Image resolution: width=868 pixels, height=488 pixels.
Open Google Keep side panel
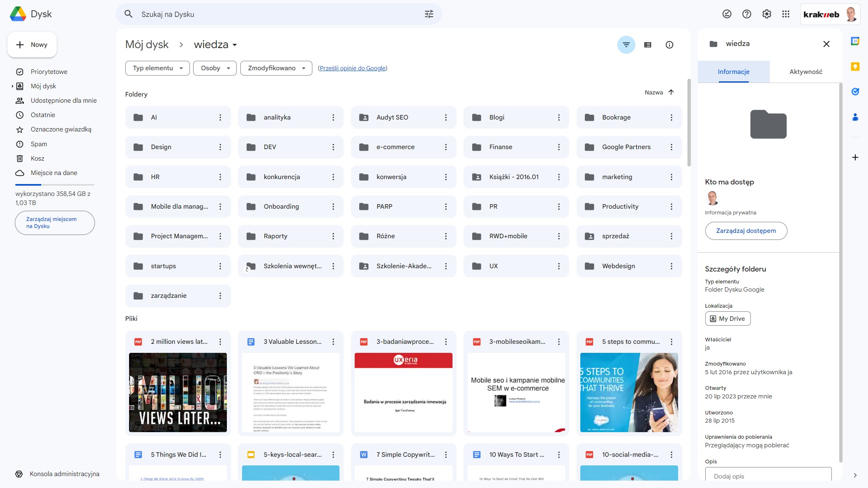[855, 67]
